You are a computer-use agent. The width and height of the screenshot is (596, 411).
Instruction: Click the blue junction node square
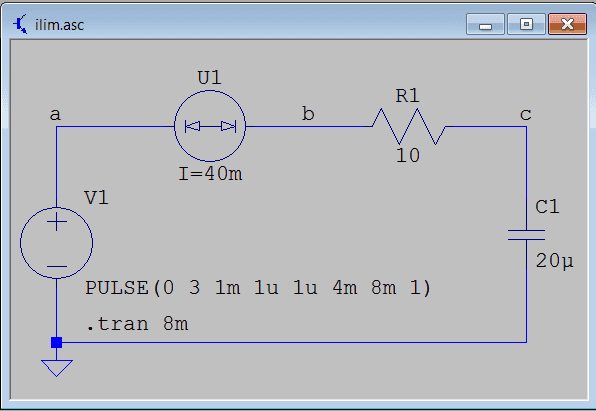[x=57, y=343]
